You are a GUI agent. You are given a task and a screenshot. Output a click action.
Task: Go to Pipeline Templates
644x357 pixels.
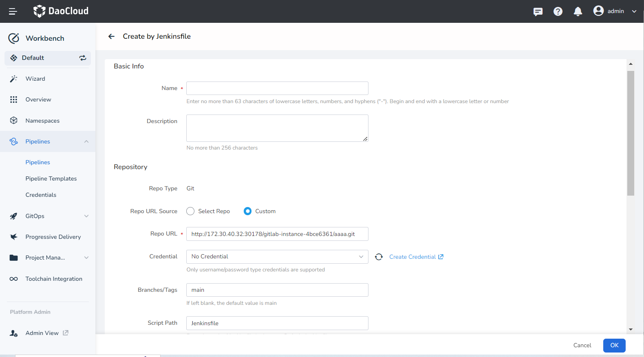click(x=51, y=178)
